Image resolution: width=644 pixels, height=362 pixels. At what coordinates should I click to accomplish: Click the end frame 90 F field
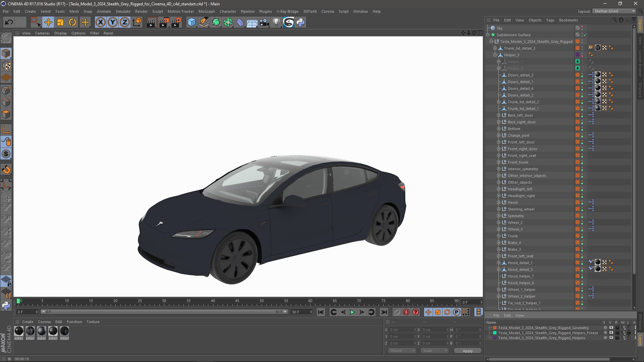tap(302, 312)
